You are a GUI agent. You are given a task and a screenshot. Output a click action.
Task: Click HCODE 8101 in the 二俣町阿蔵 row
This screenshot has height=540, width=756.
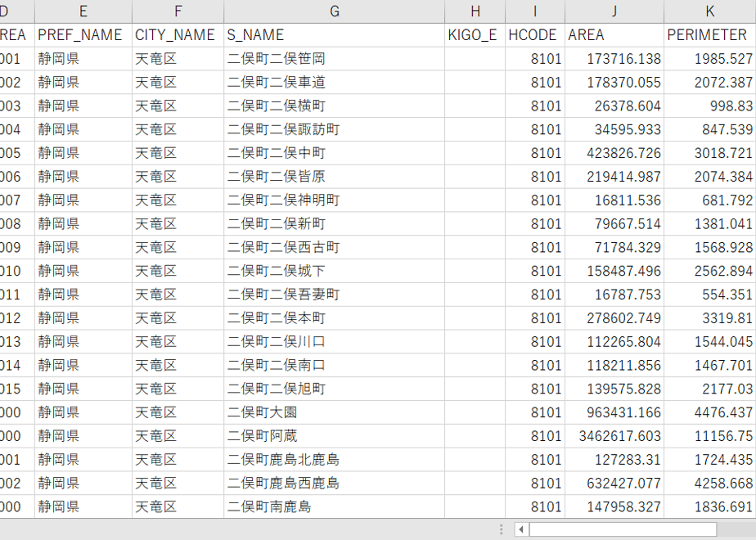click(535, 437)
